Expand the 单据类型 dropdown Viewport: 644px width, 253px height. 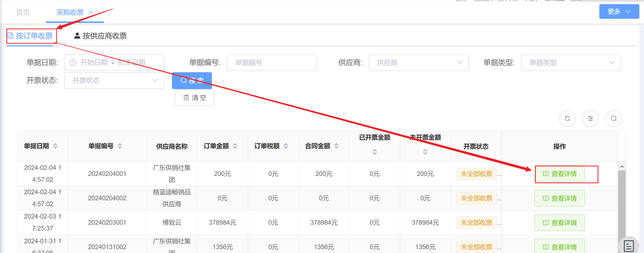[x=571, y=63]
